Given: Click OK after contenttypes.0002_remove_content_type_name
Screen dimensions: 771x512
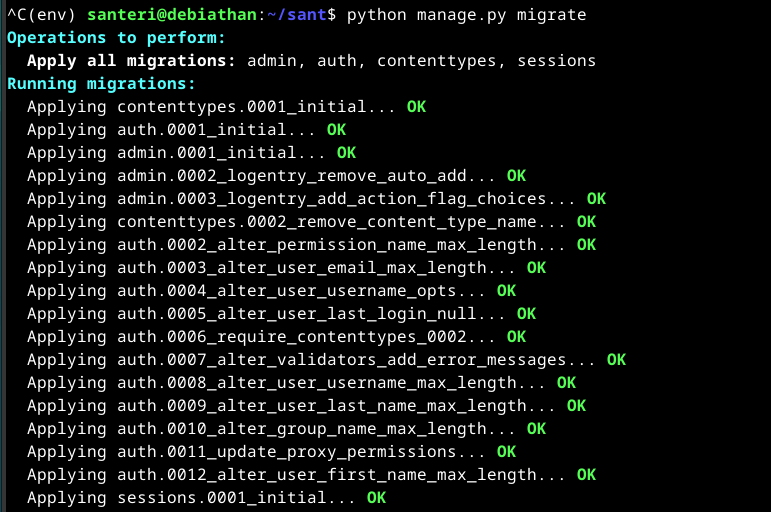Looking at the screenshot, I should pos(586,222).
